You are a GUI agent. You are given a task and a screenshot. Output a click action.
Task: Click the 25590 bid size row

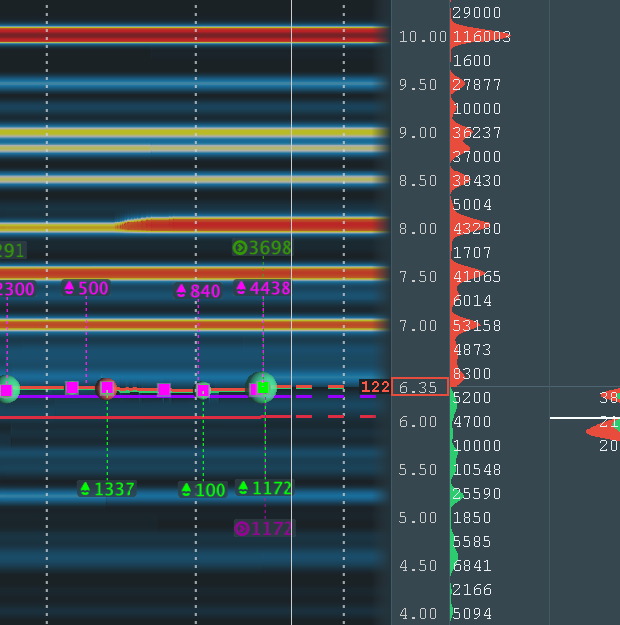point(477,493)
